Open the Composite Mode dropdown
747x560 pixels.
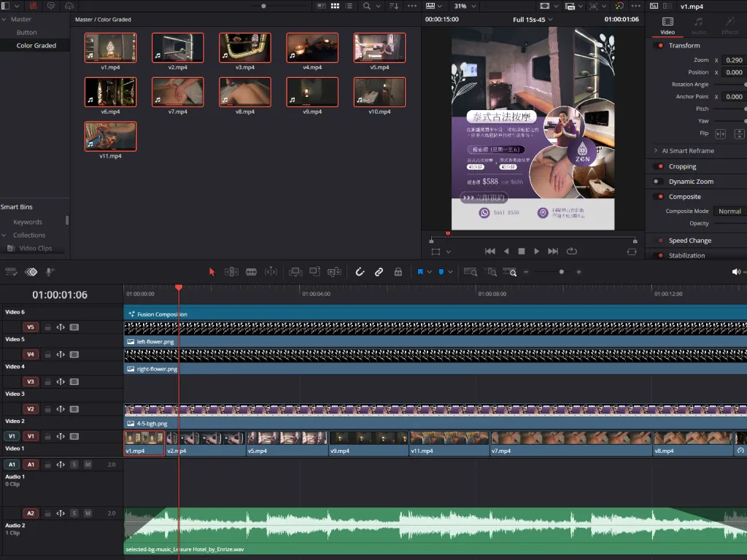pyautogui.click(x=729, y=211)
